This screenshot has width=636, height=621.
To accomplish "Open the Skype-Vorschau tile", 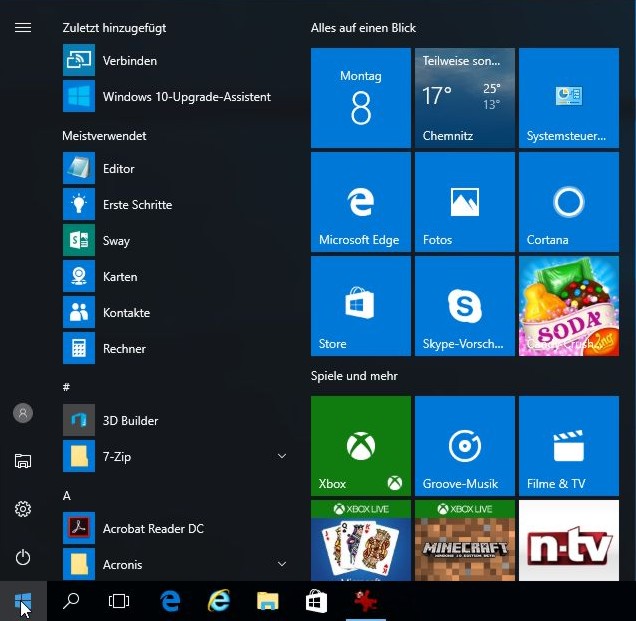I will (x=465, y=306).
